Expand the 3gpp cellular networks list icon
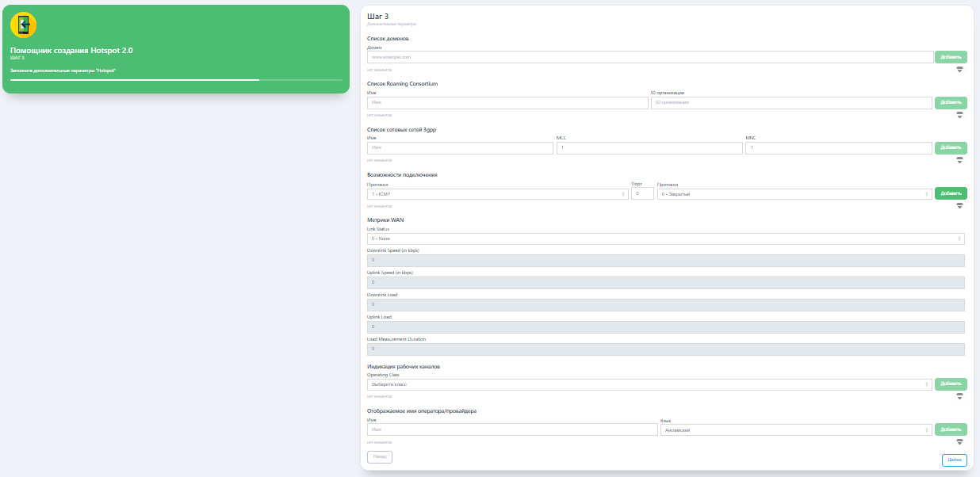Image resolution: width=980 pixels, height=477 pixels. pos(959,160)
